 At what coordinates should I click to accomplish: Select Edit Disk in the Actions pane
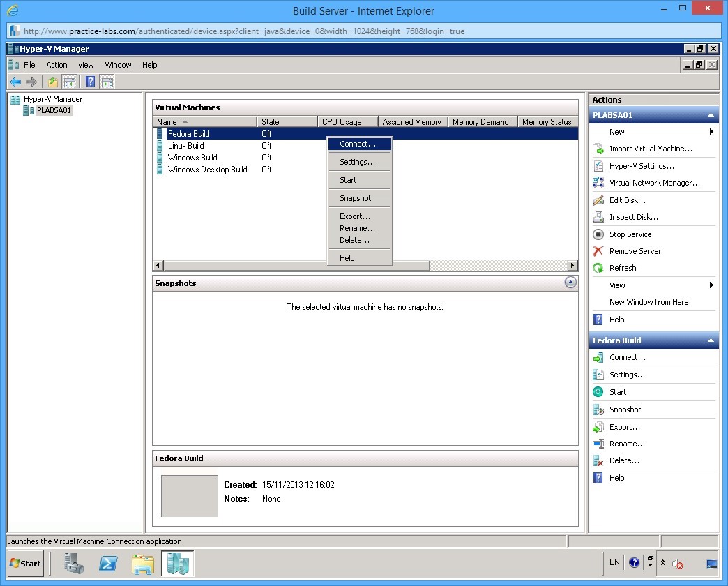tap(630, 200)
